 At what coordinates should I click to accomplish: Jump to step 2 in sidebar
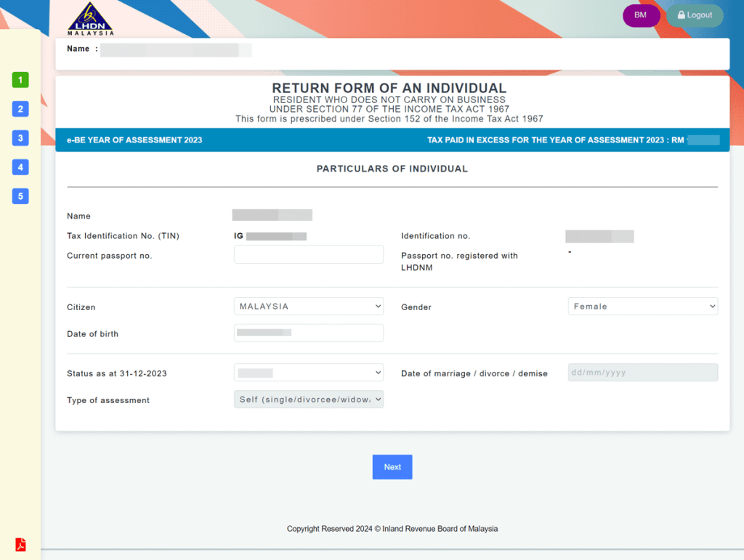(x=20, y=109)
